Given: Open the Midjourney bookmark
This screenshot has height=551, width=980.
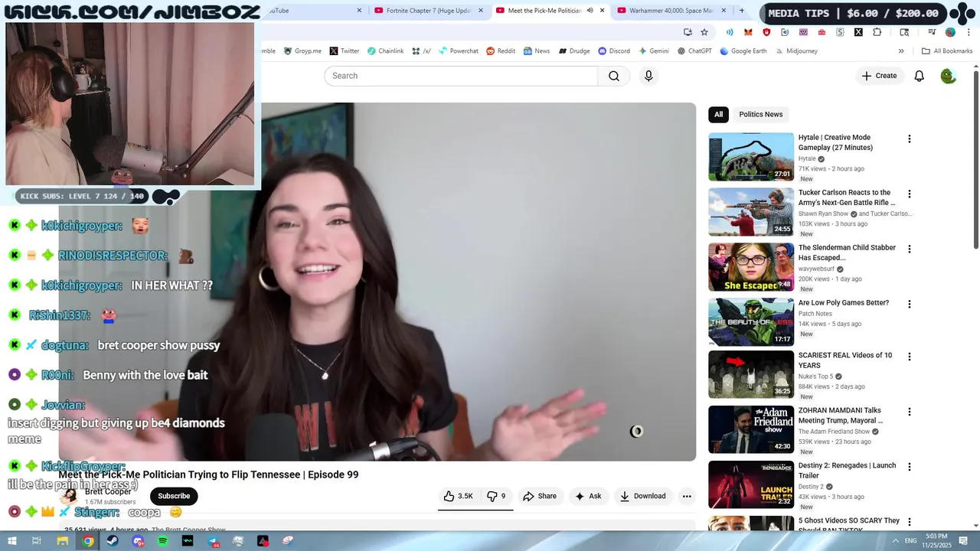Looking at the screenshot, I should (795, 51).
